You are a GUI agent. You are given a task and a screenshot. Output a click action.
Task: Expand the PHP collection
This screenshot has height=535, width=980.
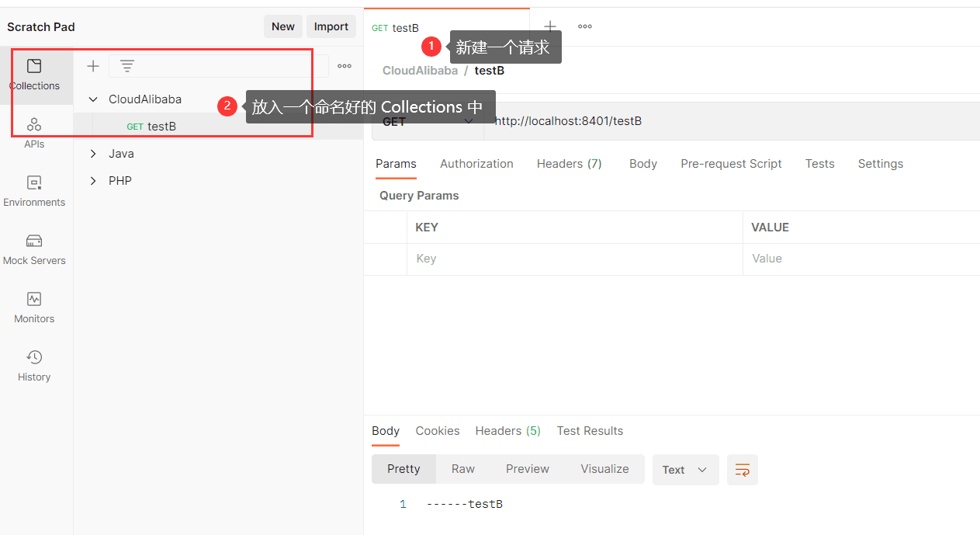pyautogui.click(x=93, y=181)
